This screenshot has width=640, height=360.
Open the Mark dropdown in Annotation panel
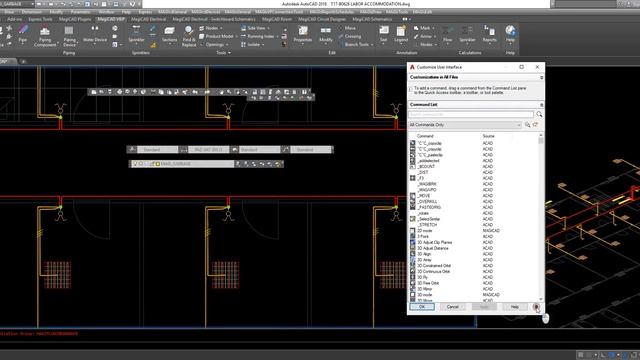pos(424,28)
